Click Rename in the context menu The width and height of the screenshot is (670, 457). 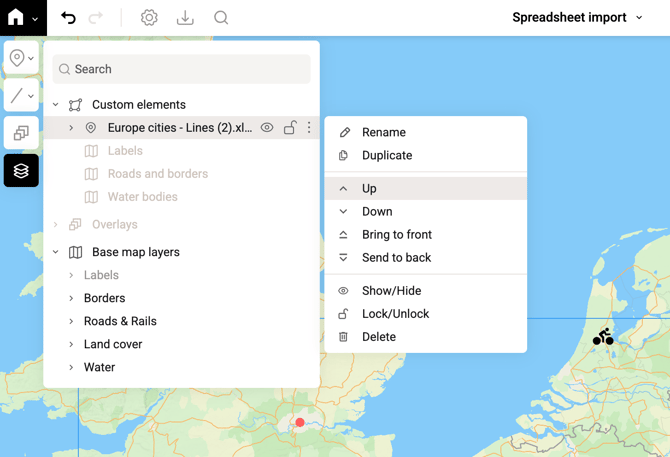(383, 133)
